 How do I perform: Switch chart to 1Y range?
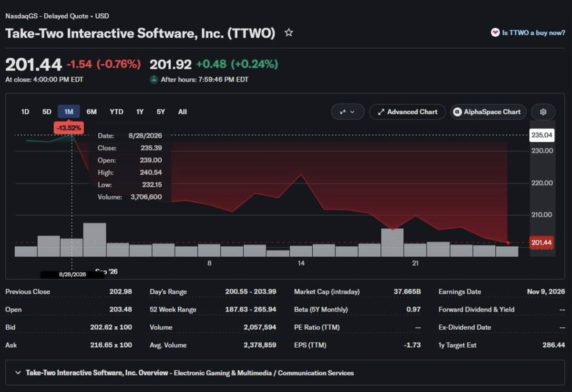pos(140,112)
